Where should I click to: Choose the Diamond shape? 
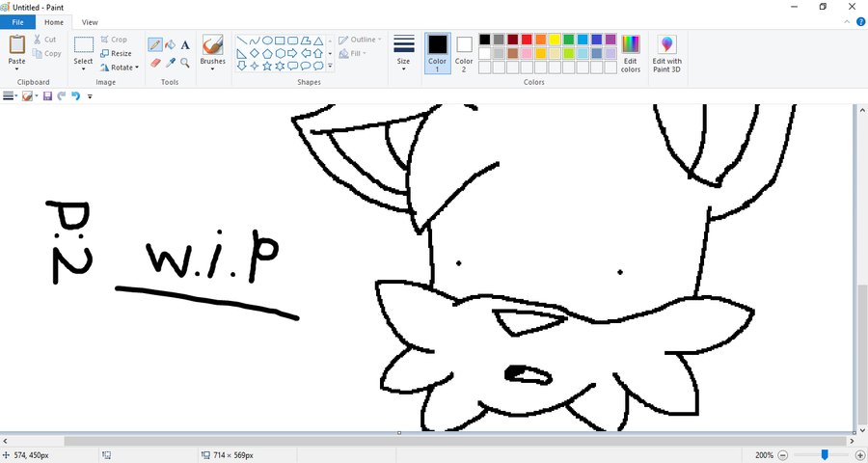pos(255,53)
